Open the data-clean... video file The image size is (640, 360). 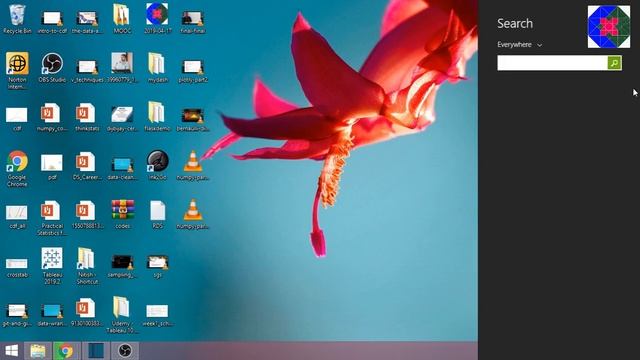[122, 168]
